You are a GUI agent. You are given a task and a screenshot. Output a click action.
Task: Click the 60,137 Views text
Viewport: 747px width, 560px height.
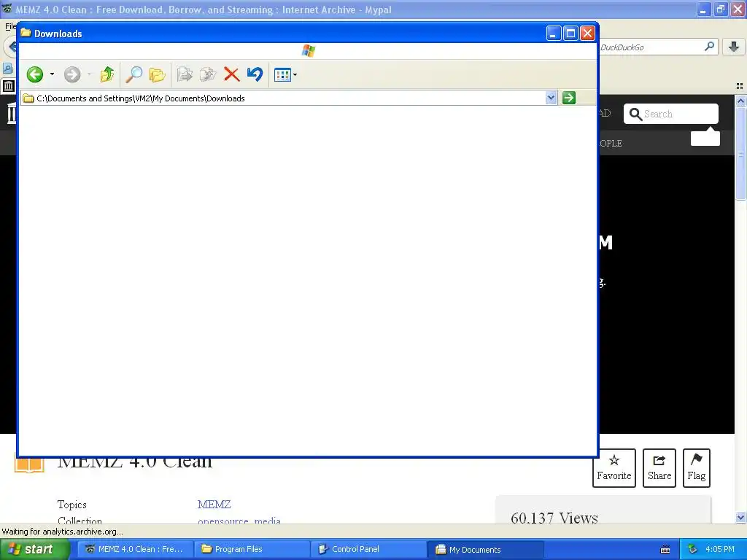554,518
